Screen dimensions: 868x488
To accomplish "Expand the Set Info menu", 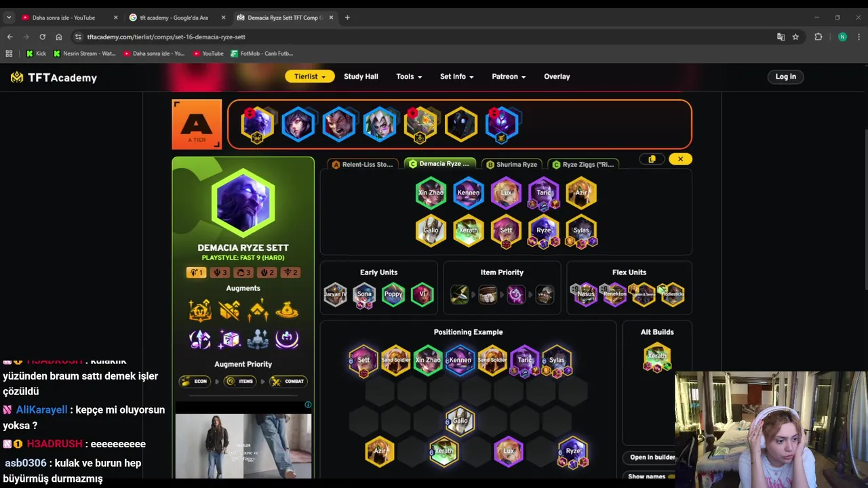I will [456, 77].
